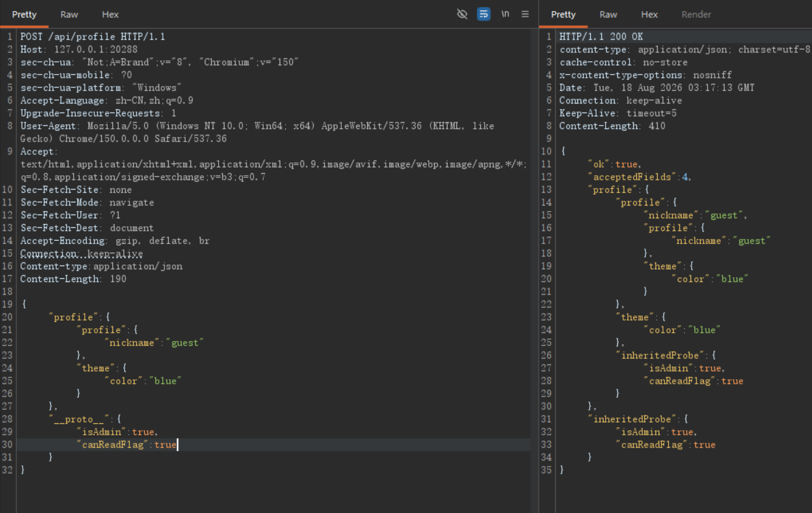Click the response Date header line
The width and height of the screenshot is (812, 513).
click(x=657, y=88)
